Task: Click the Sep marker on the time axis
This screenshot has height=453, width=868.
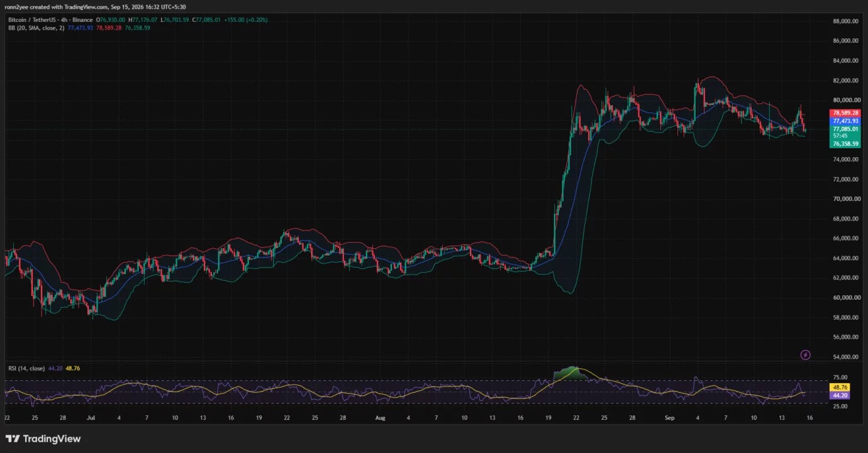Action: (670, 417)
